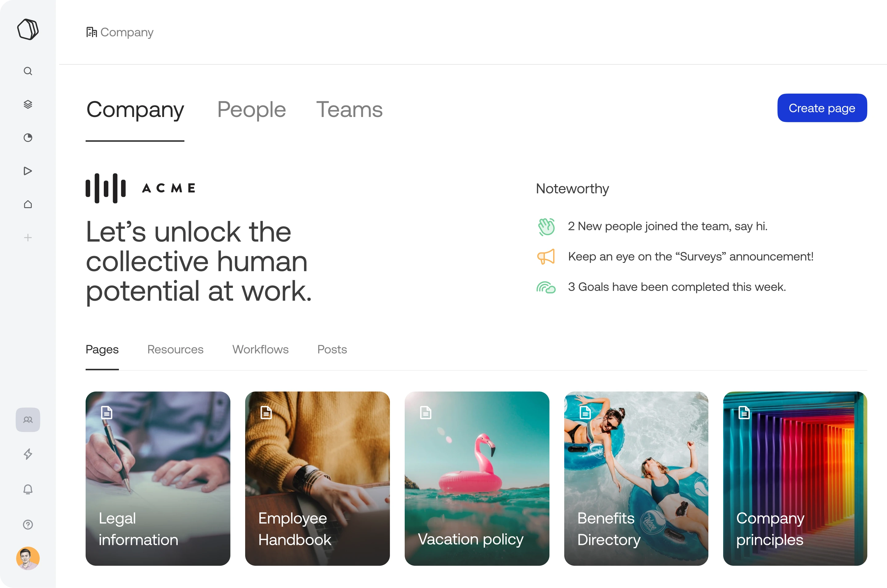
Task: Open the Benefits Directory page card
Action: coord(636,478)
